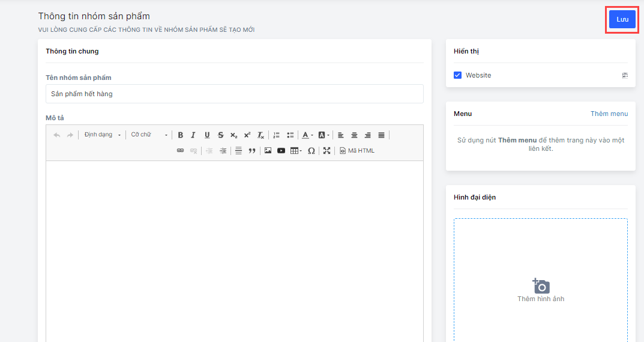Screen dimensions: 644x342
Task: Insert an image into the description
Action: point(268,151)
